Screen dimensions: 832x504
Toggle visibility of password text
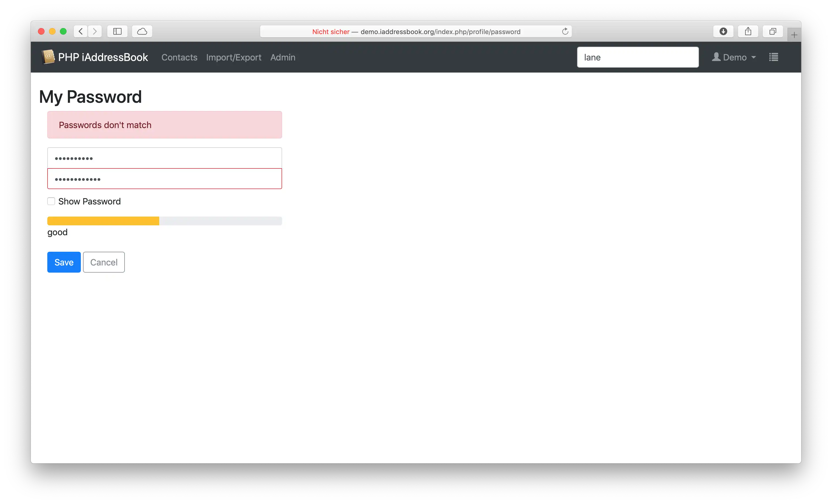click(x=51, y=201)
